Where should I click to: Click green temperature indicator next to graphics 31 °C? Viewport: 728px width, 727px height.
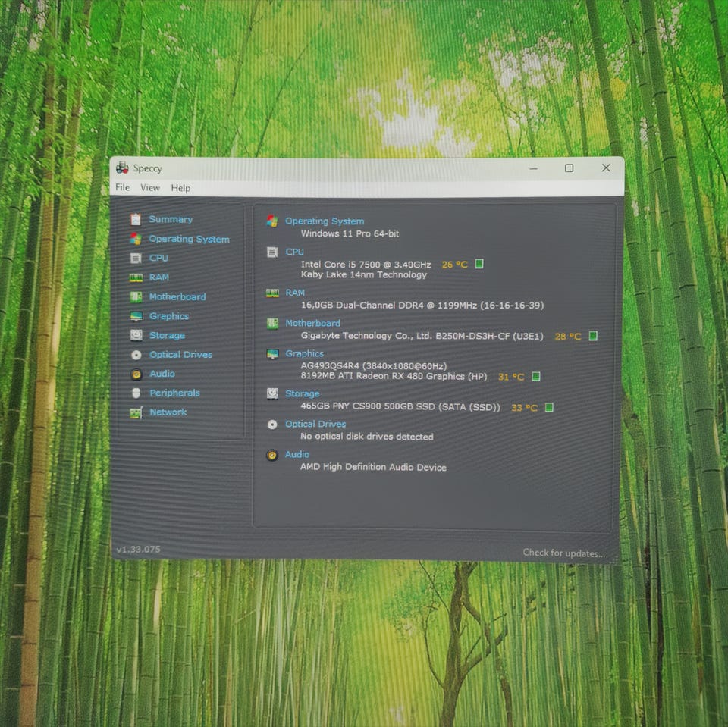coord(536,376)
